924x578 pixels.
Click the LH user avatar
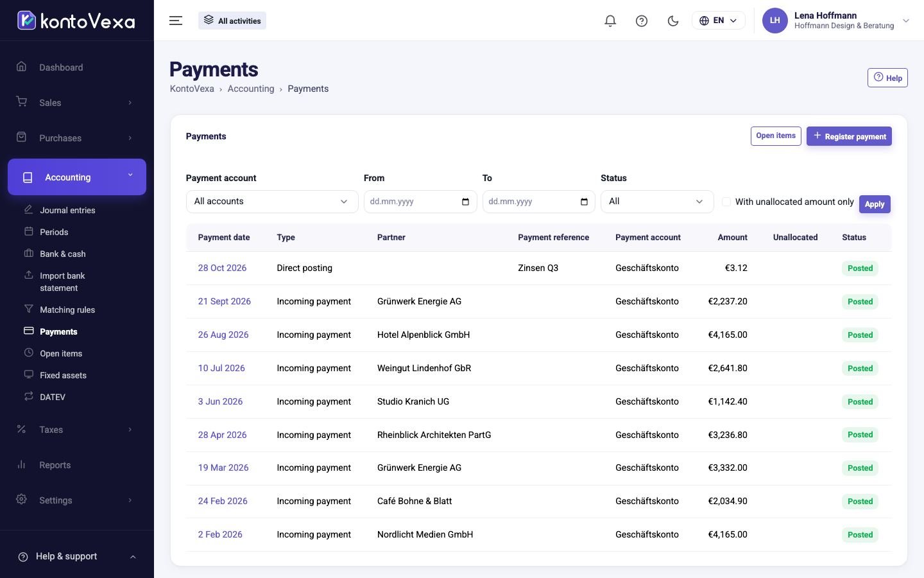[774, 21]
